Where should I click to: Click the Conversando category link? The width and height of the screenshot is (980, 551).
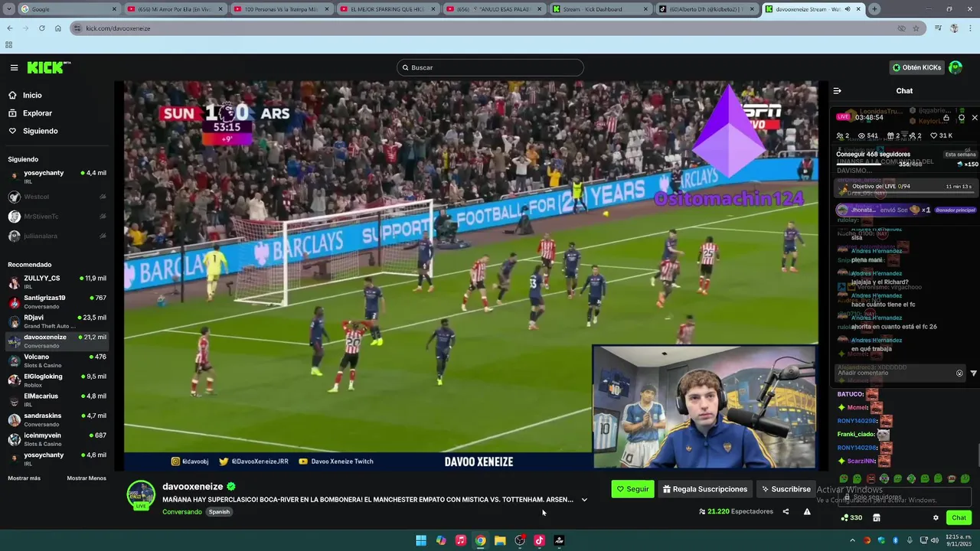coord(182,511)
